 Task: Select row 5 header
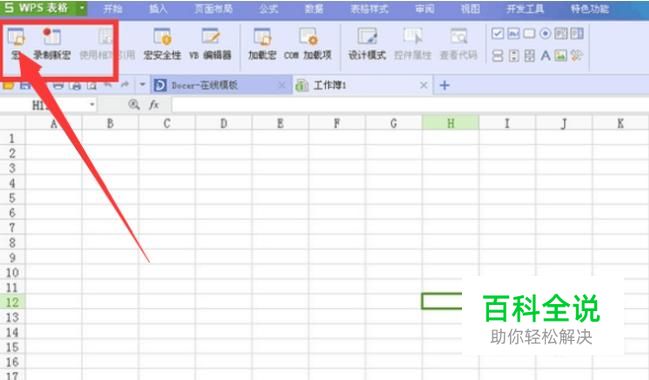(x=12, y=197)
